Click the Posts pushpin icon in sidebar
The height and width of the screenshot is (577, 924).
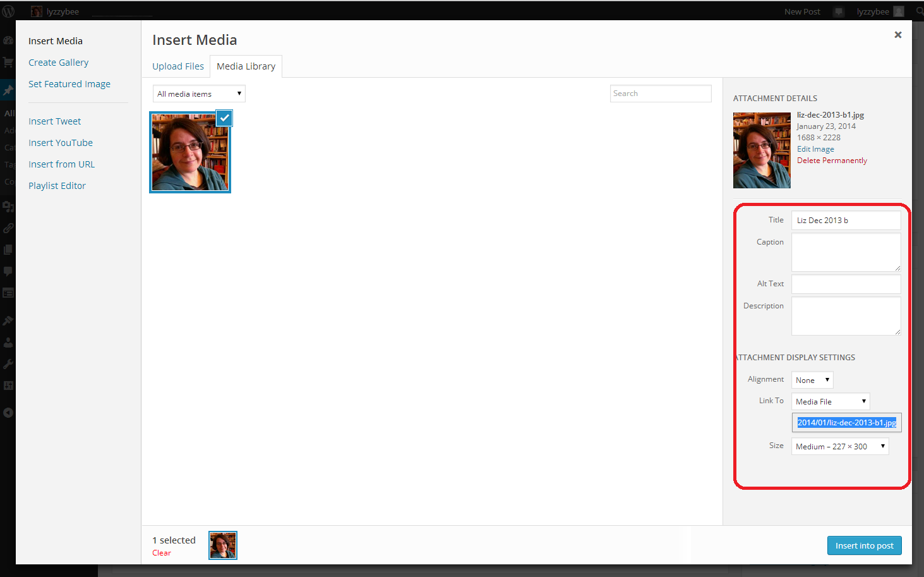coord(8,90)
